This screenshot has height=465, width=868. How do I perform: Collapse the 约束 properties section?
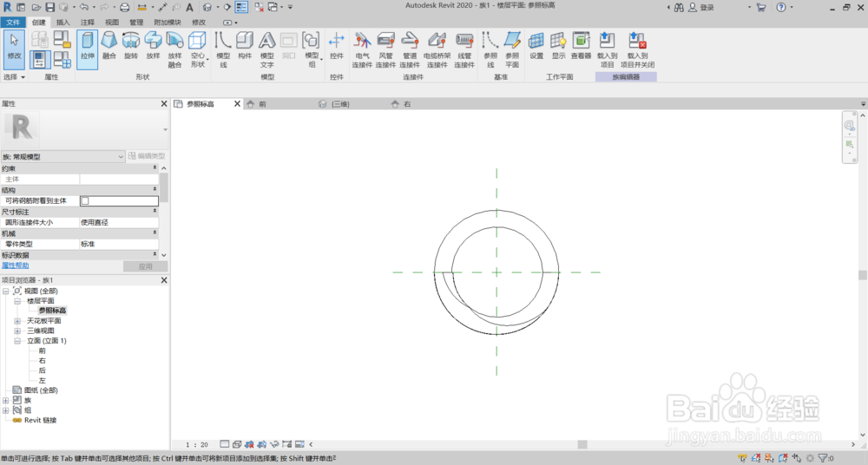pos(155,167)
